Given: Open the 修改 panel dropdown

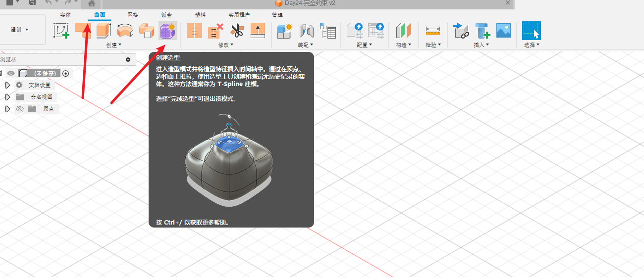Looking at the screenshot, I should click(x=225, y=45).
